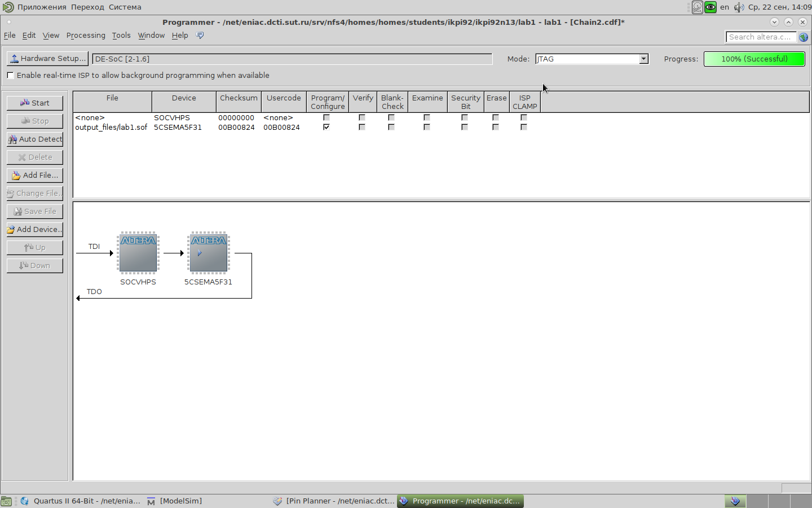Open the File menu
The width and height of the screenshot is (812, 508).
[x=10, y=35]
